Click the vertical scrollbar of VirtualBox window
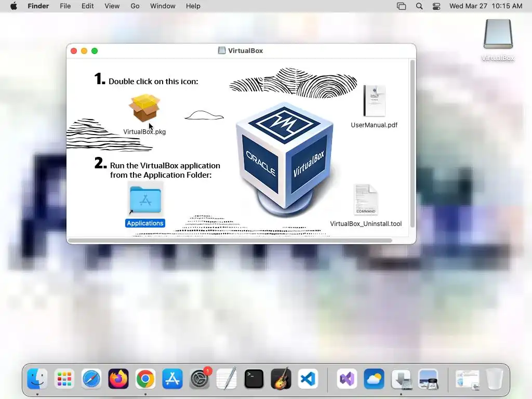This screenshot has height=399, width=532. 412,143
